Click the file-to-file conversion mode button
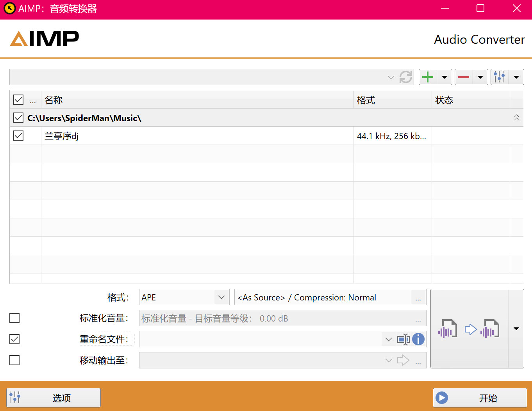 [470, 329]
